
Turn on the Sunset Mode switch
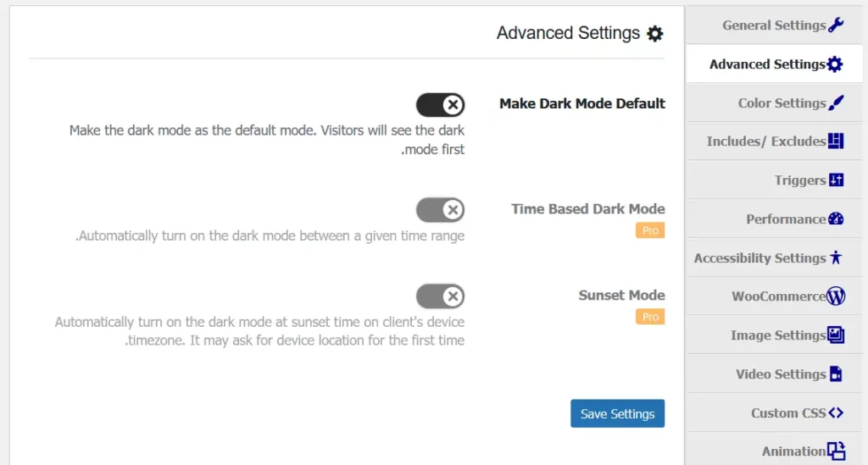click(x=440, y=296)
